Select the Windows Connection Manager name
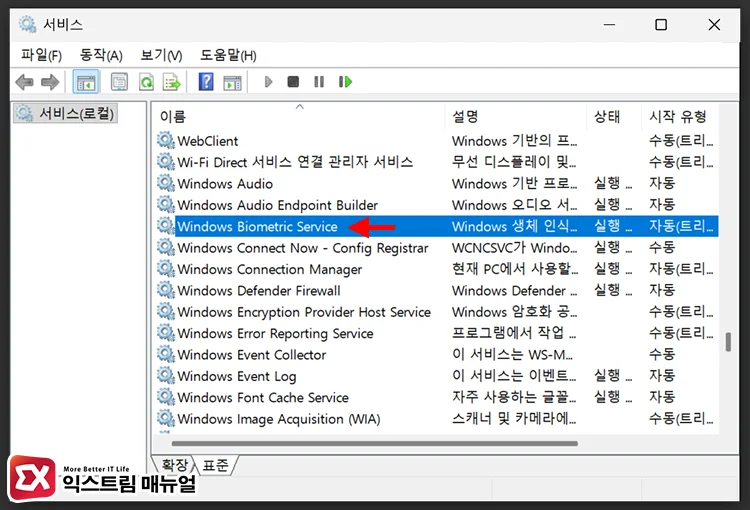Screen dimensions: 750x510 click(269, 269)
